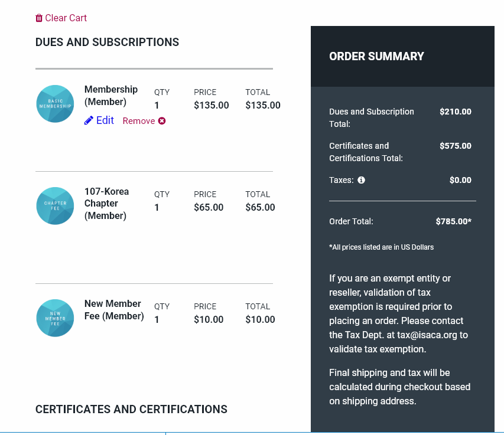Click the Membership total price $135.00

pos(262,106)
